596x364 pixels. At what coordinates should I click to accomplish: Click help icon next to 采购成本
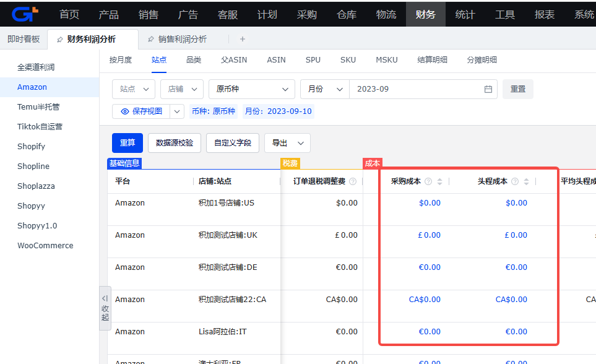pyautogui.click(x=428, y=181)
